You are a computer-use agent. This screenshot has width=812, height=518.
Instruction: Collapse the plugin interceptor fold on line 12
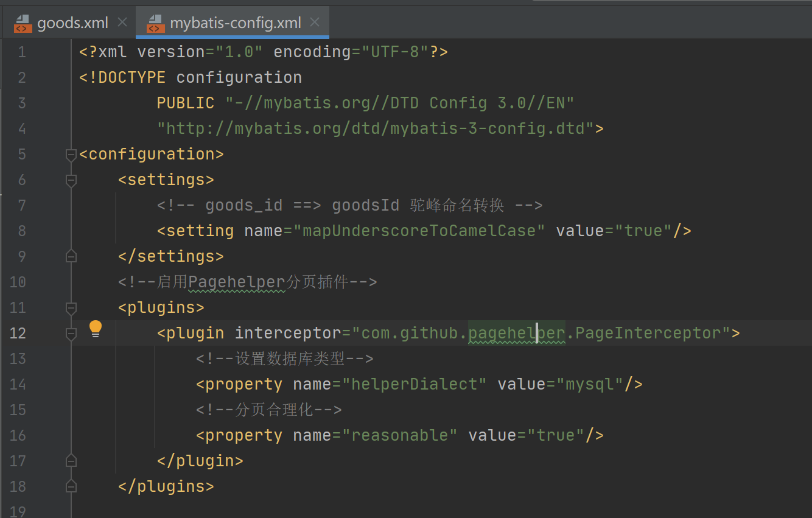click(x=71, y=333)
